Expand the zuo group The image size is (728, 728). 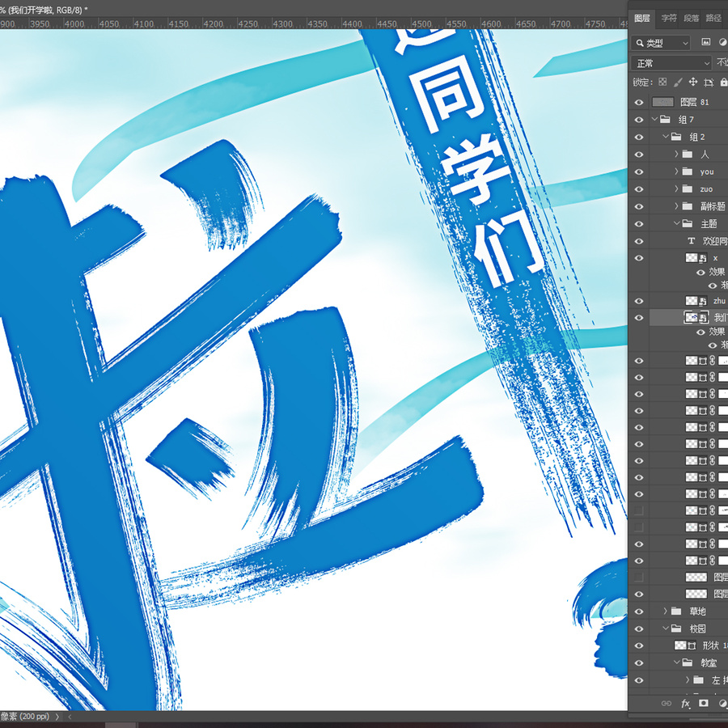coord(677,189)
